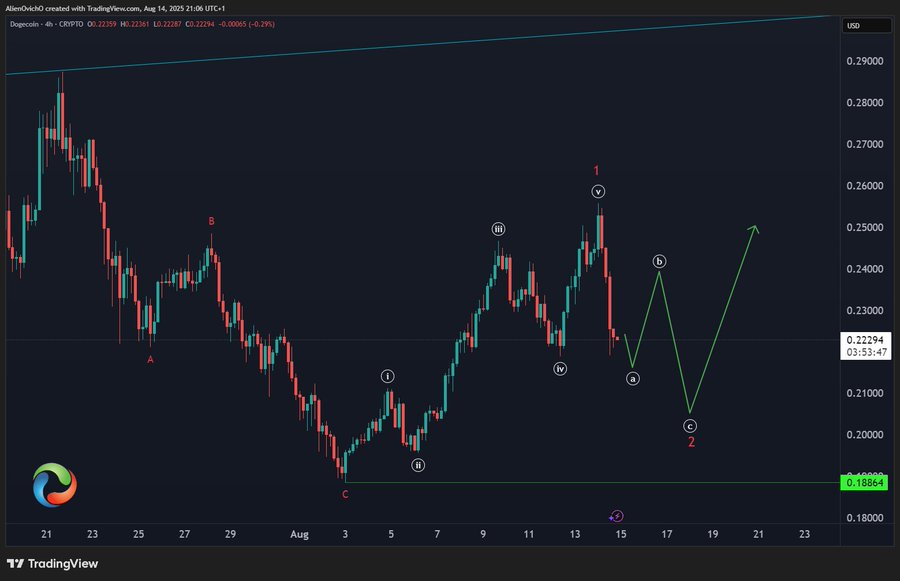
Task: Open the USD currency selector
Action: click(x=866, y=25)
